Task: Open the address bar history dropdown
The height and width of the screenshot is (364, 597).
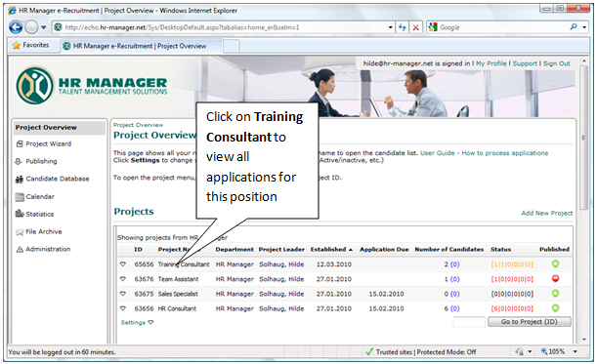Action: tap(390, 27)
